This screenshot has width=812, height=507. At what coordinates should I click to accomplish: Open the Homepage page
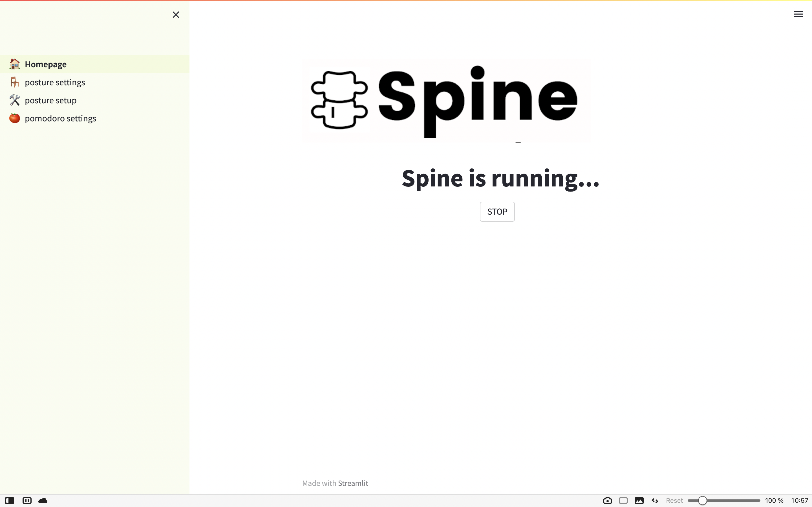coord(46,64)
